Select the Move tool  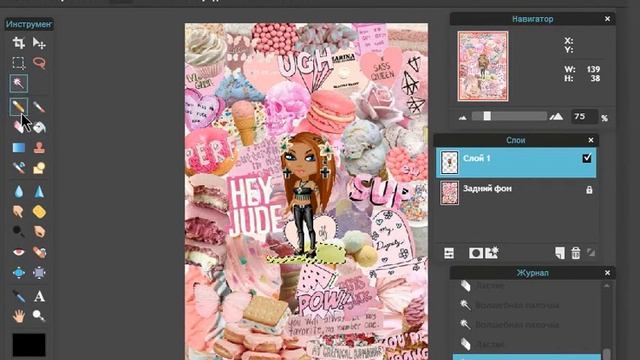[39, 43]
